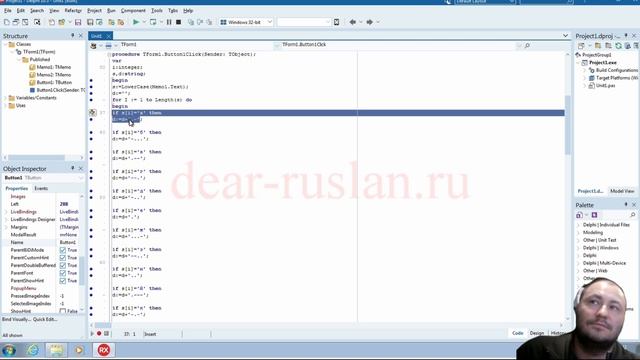The image size is (640, 360).
Task: Toggle the ParentFont checkbox
Action: (x=62, y=273)
